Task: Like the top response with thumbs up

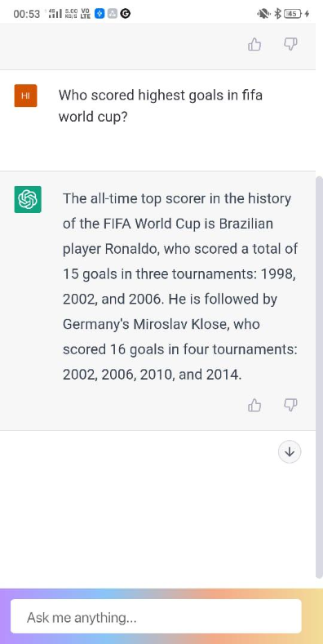Action: click(x=254, y=44)
